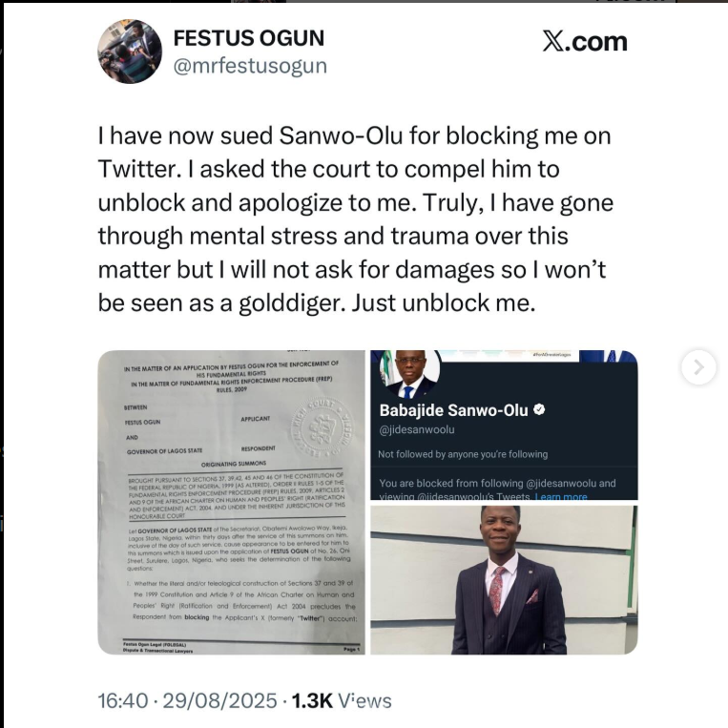The height and width of the screenshot is (728, 728).
Task: Click the @jidesanwoolu handle under the name
Action: (422, 431)
